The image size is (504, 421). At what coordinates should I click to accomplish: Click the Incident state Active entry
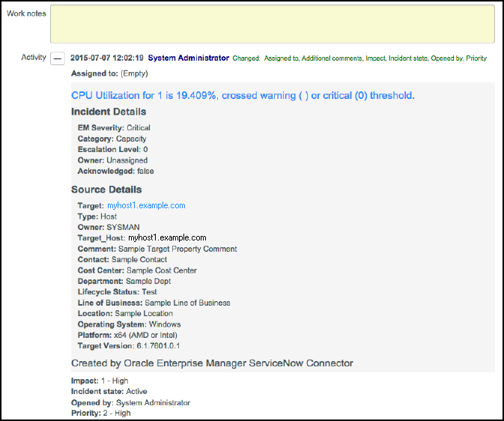[x=109, y=392]
